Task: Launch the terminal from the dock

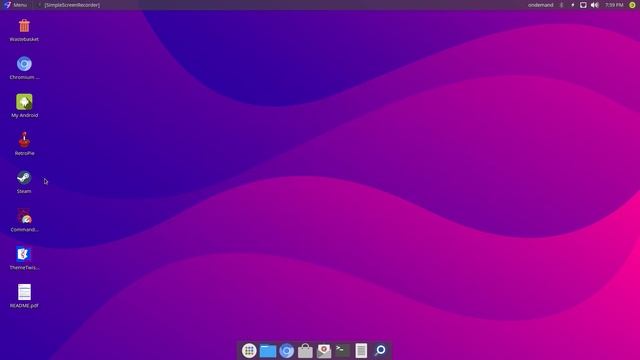Action: coord(342,350)
